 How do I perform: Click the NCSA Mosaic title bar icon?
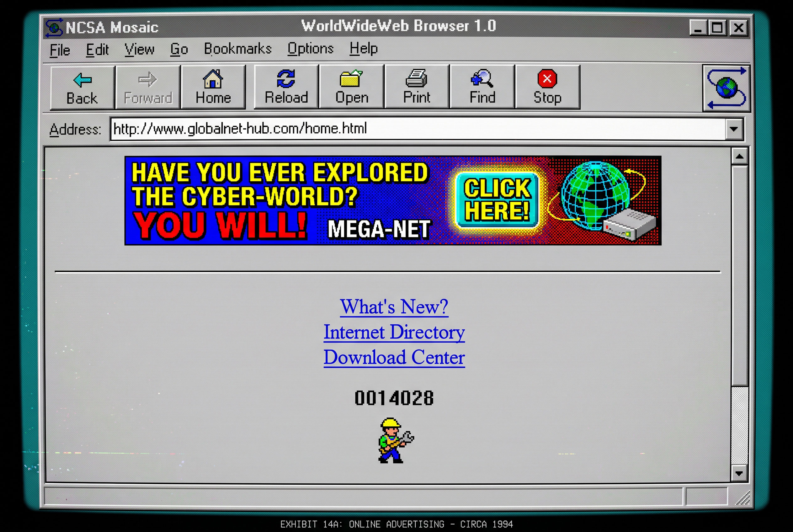click(x=54, y=28)
